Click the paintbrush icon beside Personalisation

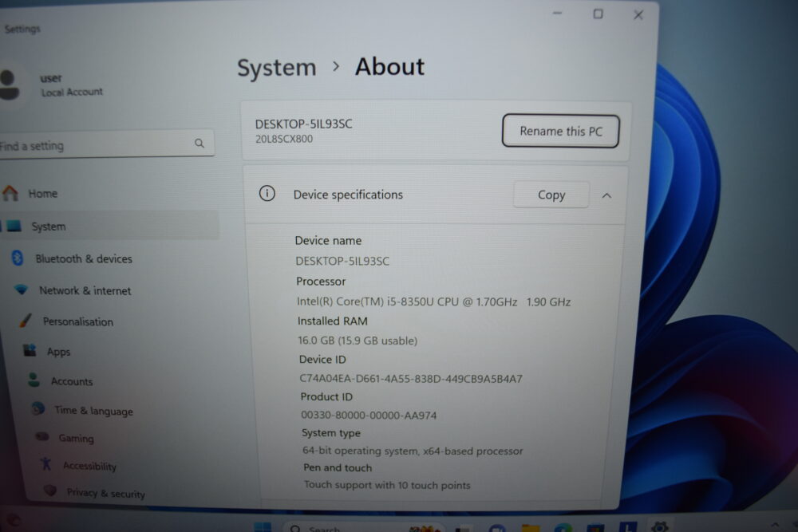point(25,321)
